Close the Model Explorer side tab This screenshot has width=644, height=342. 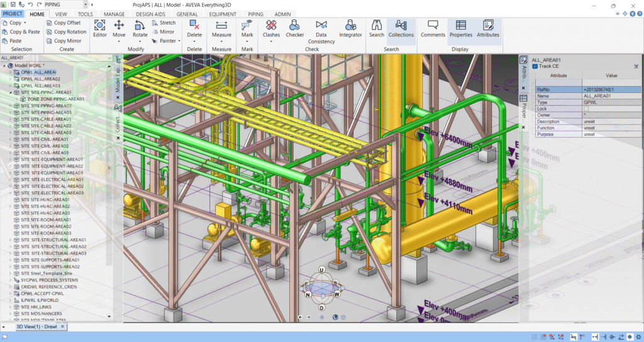click(118, 97)
